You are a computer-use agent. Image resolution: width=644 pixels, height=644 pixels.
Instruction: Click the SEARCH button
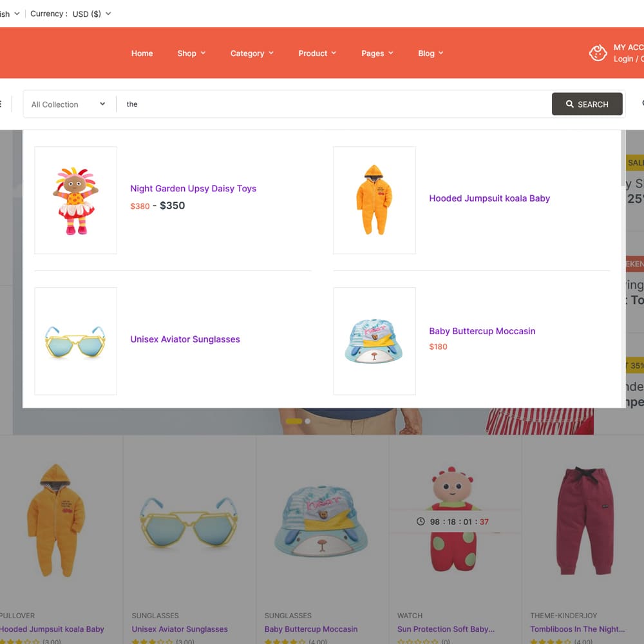coord(587,104)
